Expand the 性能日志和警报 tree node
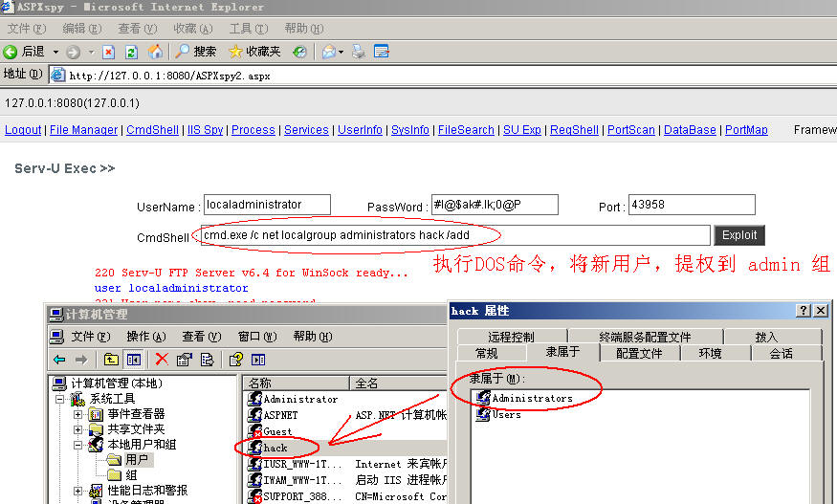Viewport: 837px width, 504px height. click(x=77, y=491)
